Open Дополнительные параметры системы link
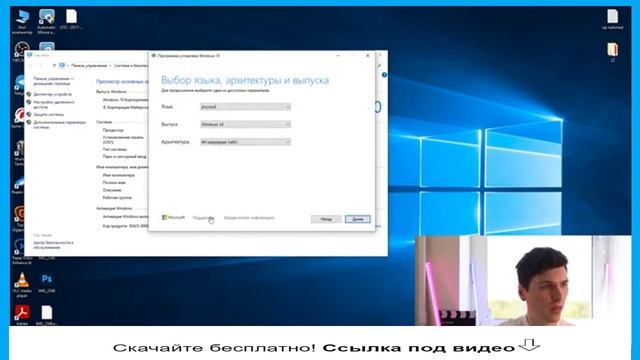Viewport: 640px width, 360px height. click(60, 124)
